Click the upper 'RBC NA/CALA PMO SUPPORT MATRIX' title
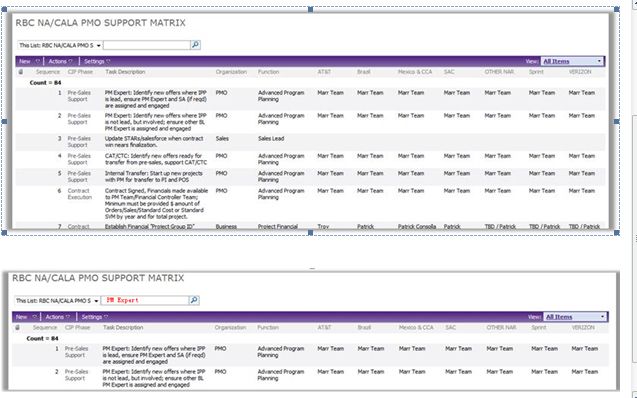The width and height of the screenshot is (637, 398). tap(100, 23)
